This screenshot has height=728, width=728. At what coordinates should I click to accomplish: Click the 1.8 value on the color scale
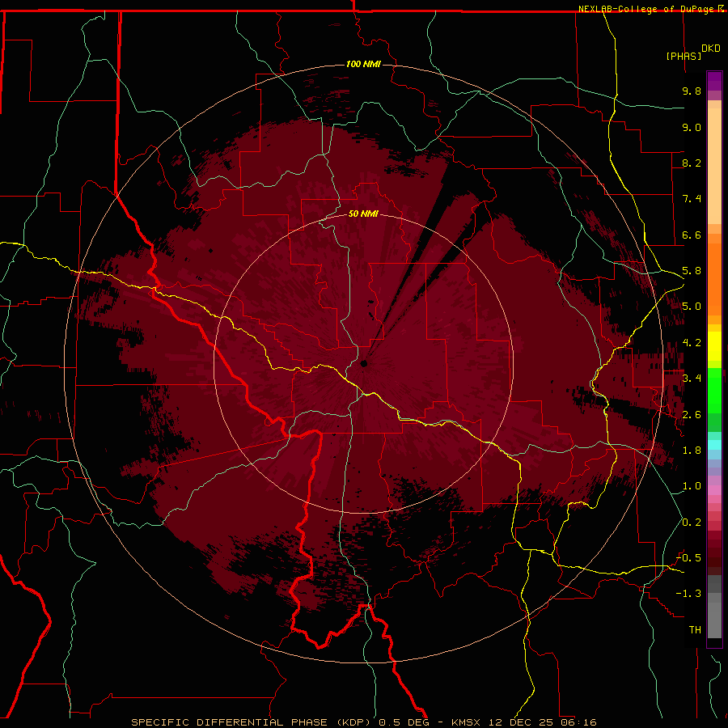click(692, 451)
